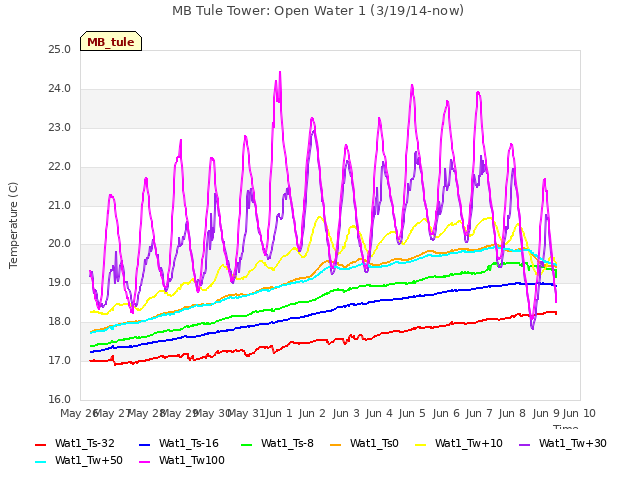Click the 17.0 y-axis tick label
Screen dimensions: 640x480
point(60,361)
